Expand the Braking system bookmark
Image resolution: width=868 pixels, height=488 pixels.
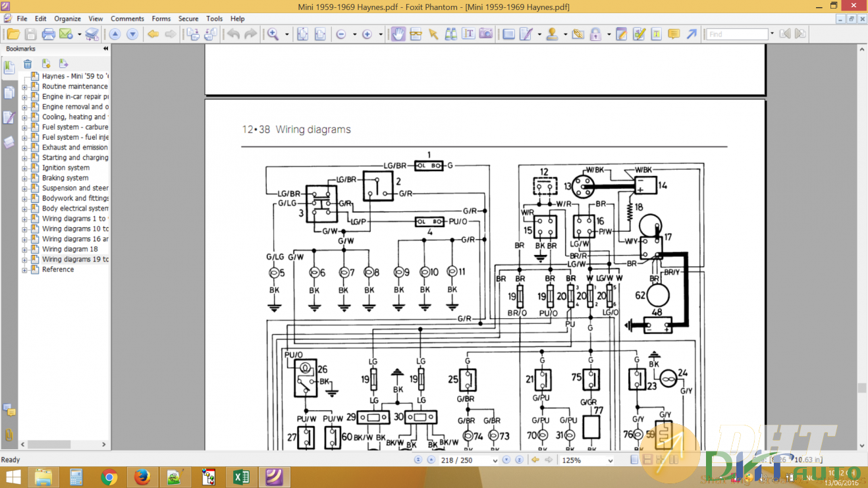coord(25,178)
